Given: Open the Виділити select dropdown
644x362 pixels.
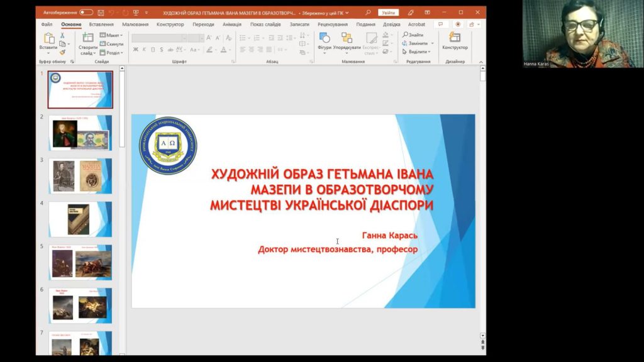Looking at the screenshot, I should [x=416, y=52].
